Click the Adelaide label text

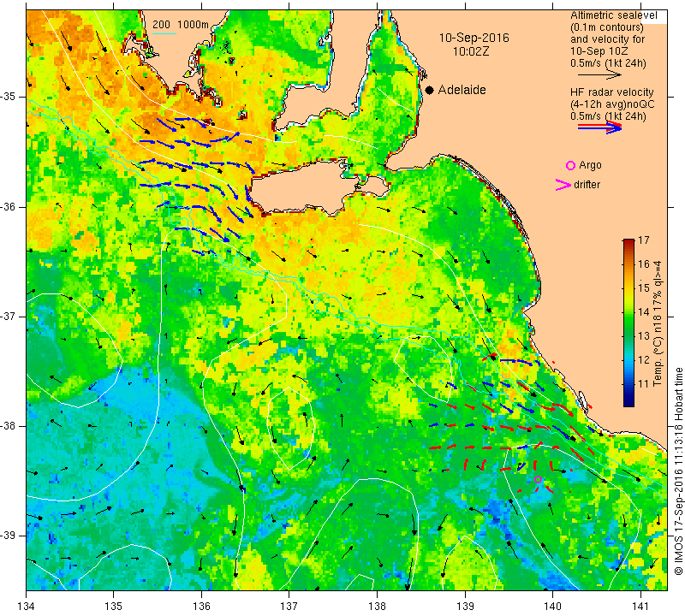(462, 90)
